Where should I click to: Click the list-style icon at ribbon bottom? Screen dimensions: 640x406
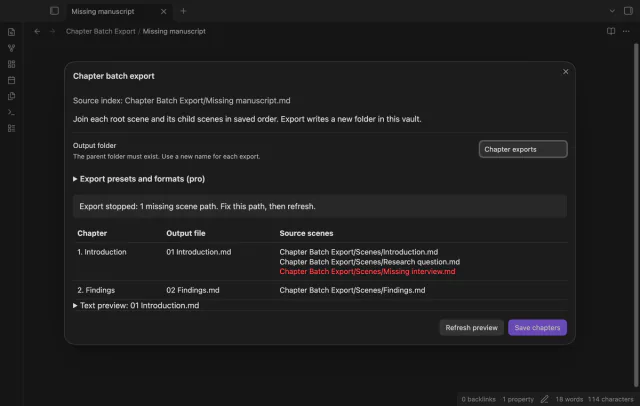point(11,128)
